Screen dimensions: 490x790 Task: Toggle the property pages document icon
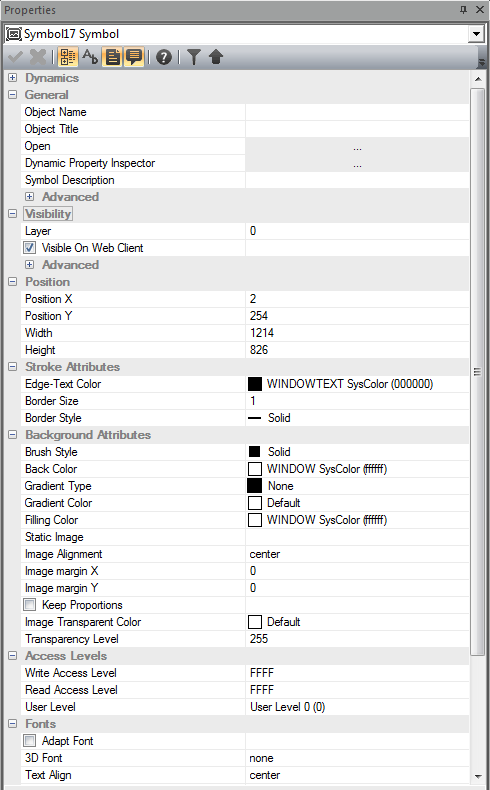coord(113,57)
